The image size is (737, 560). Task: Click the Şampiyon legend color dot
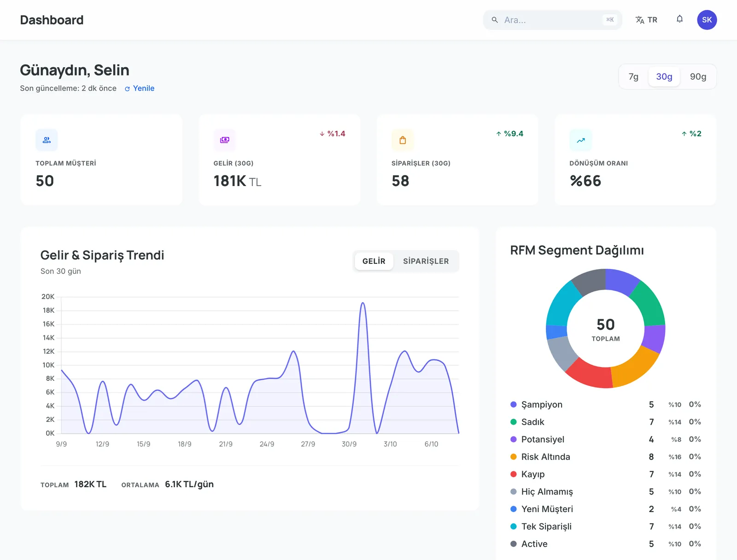coord(514,404)
